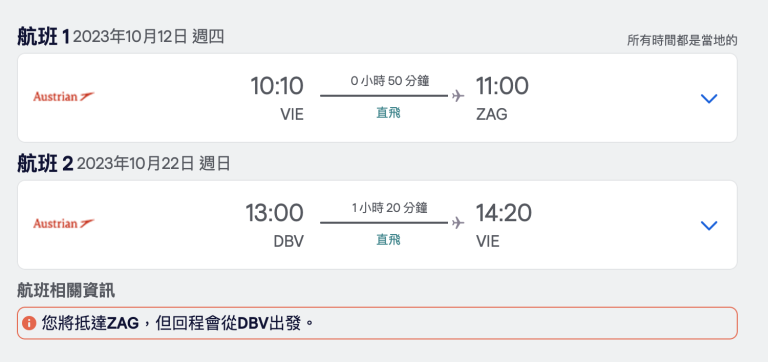Click DBV departure airport code

click(288, 241)
